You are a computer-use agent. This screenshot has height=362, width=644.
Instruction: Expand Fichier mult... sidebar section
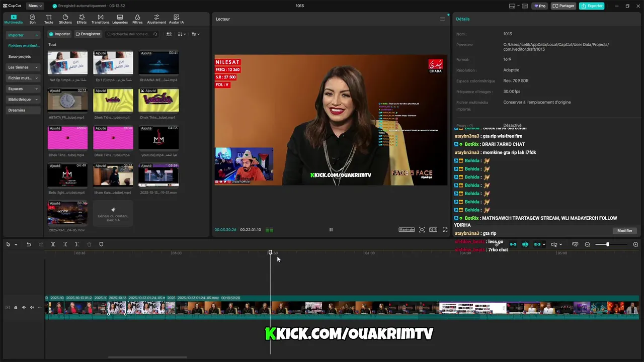click(23, 78)
